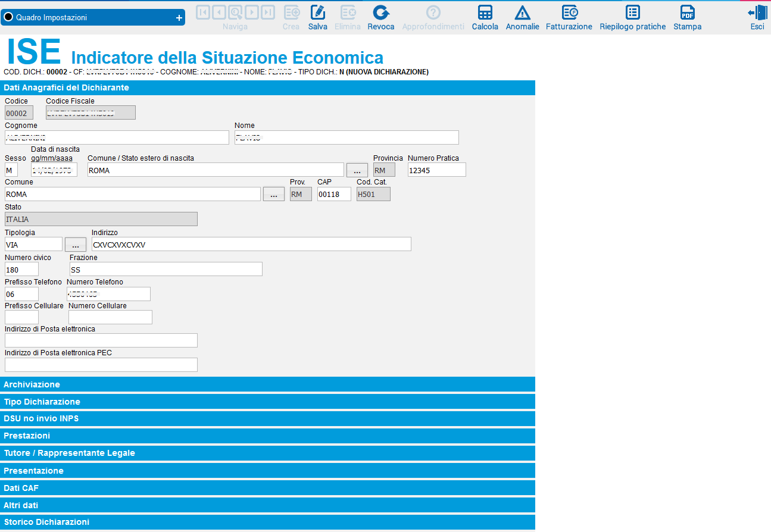This screenshot has height=532, width=771.
Task: Go to previous record arrow
Action: pos(219,12)
